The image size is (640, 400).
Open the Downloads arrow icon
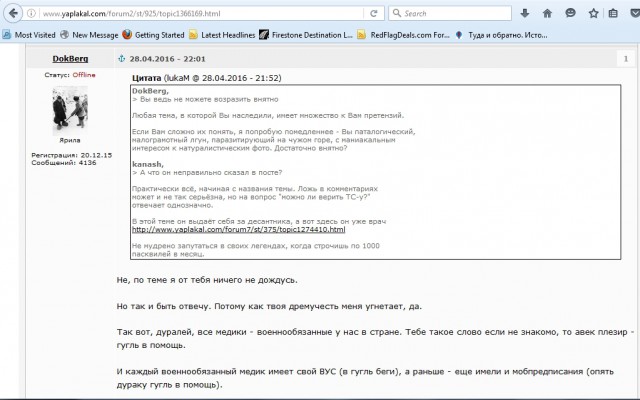point(525,13)
